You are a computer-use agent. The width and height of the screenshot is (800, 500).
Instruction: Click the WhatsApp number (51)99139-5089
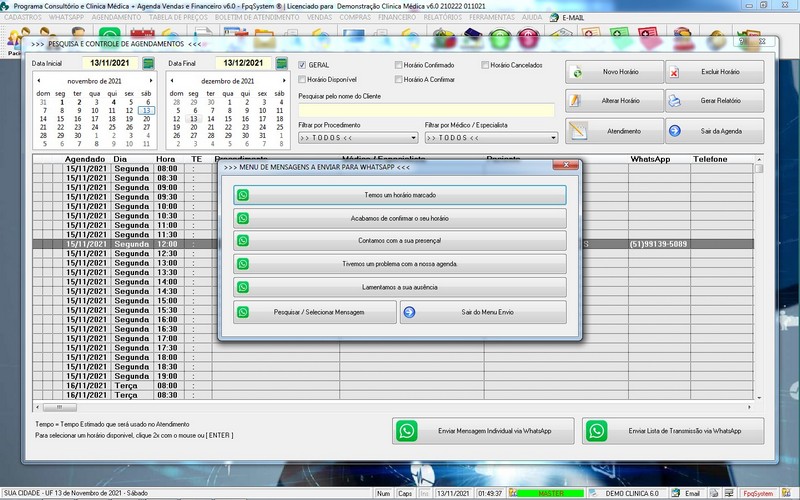(658, 244)
